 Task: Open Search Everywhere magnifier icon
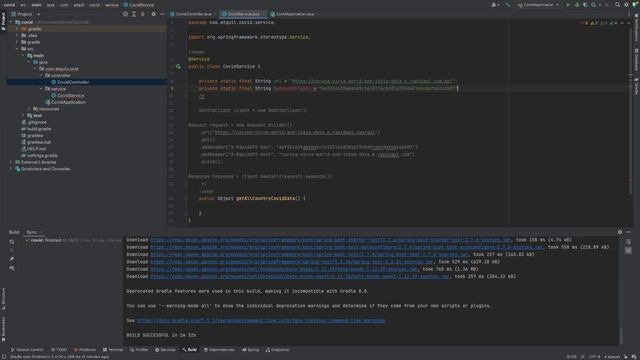617,5
